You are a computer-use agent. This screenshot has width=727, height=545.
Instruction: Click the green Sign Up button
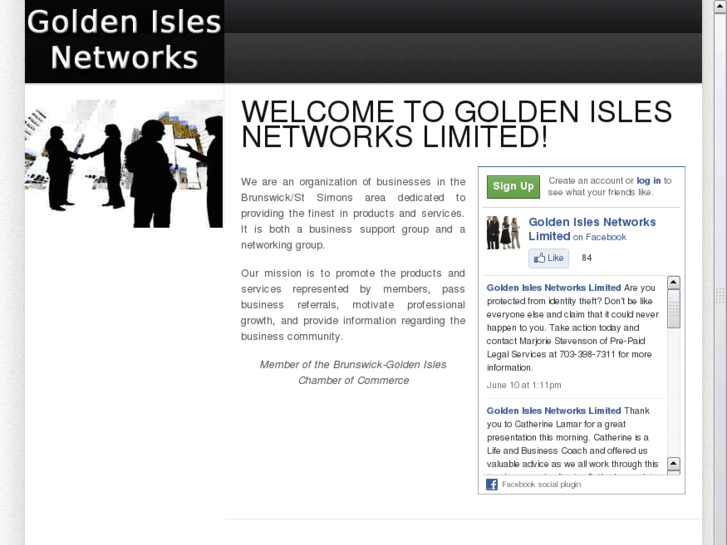coord(513,186)
